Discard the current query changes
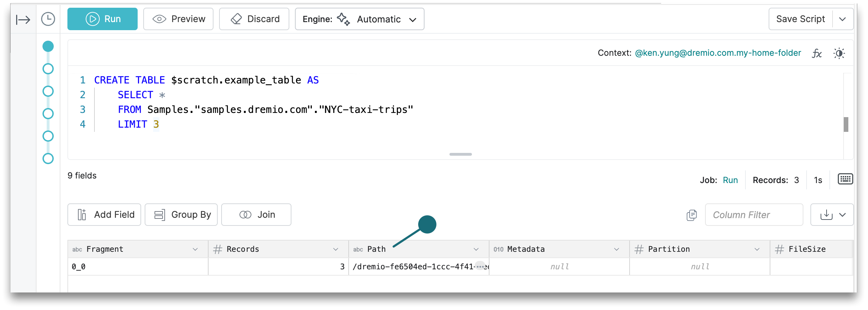 [254, 19]
